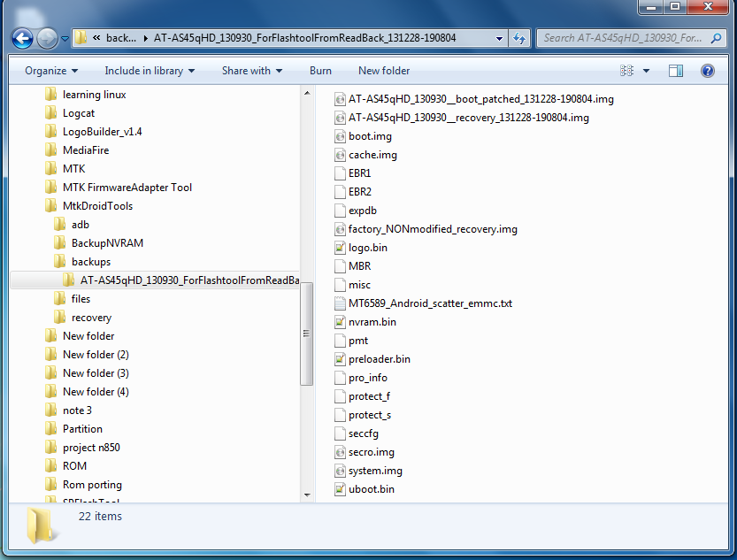Toggle the preview pane icon
737x560 pixels.
tap(676, 71)
